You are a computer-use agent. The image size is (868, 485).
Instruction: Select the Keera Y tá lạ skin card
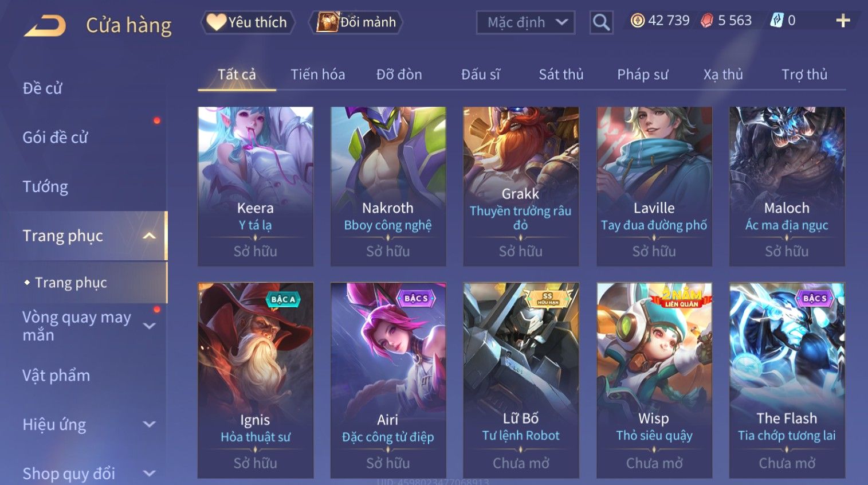click(x=256, y=186)
